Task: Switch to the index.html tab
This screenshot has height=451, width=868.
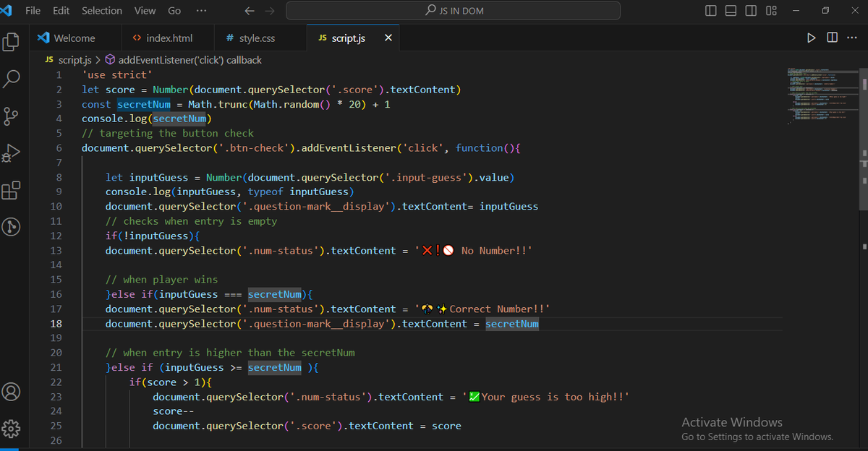Action: [x=169, y=38]
